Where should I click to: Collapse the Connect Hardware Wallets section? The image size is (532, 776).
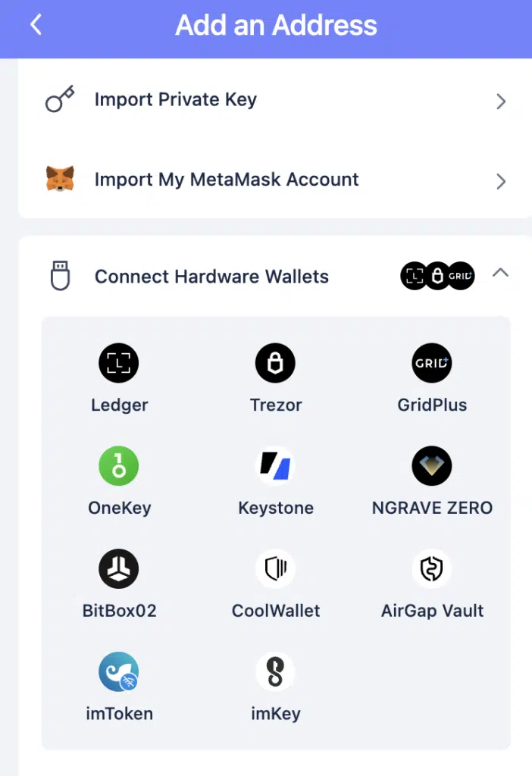(x=500, y=273)
